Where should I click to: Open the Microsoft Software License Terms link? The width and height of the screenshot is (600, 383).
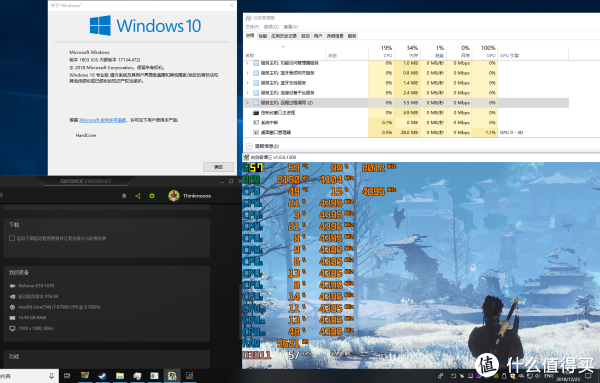[x=103, y=120]
